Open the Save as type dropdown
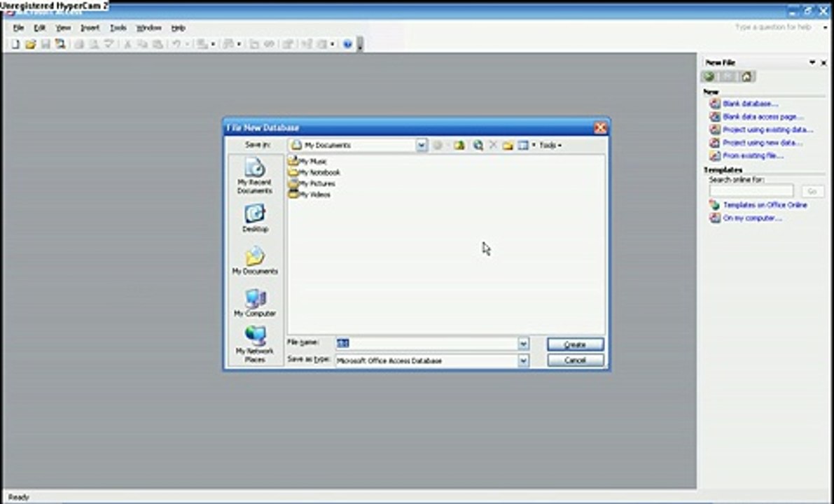834x504 pixels. [523, 361]
